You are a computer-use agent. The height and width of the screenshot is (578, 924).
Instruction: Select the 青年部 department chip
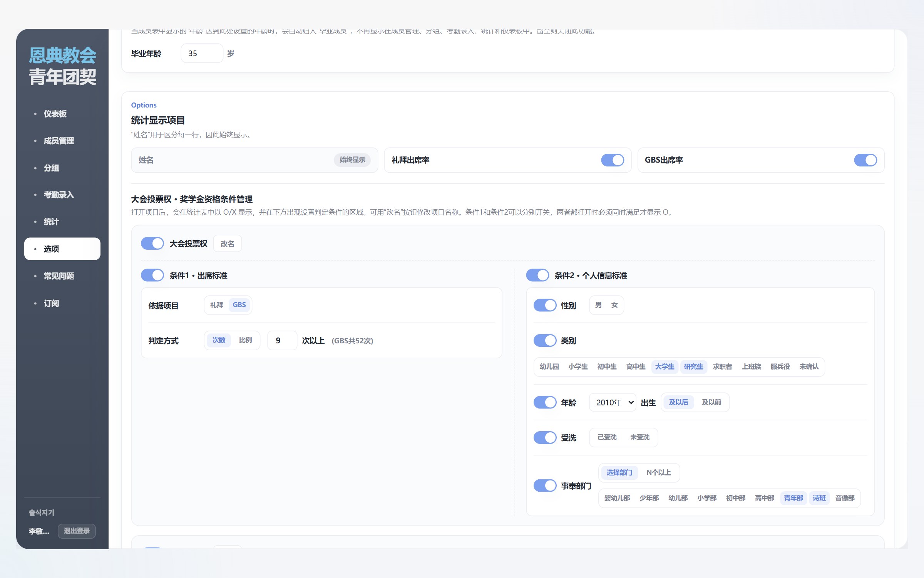(x=793, y=498)
